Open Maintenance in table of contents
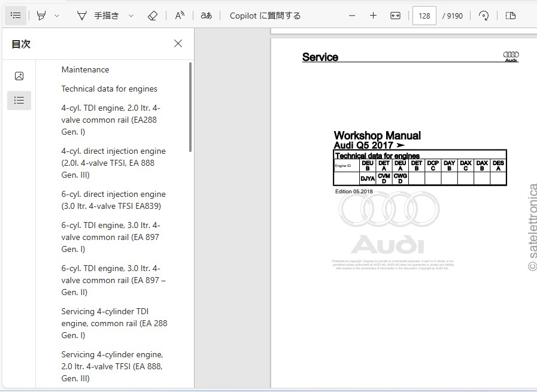The image size is (537, 392). [x=85, y=69]
